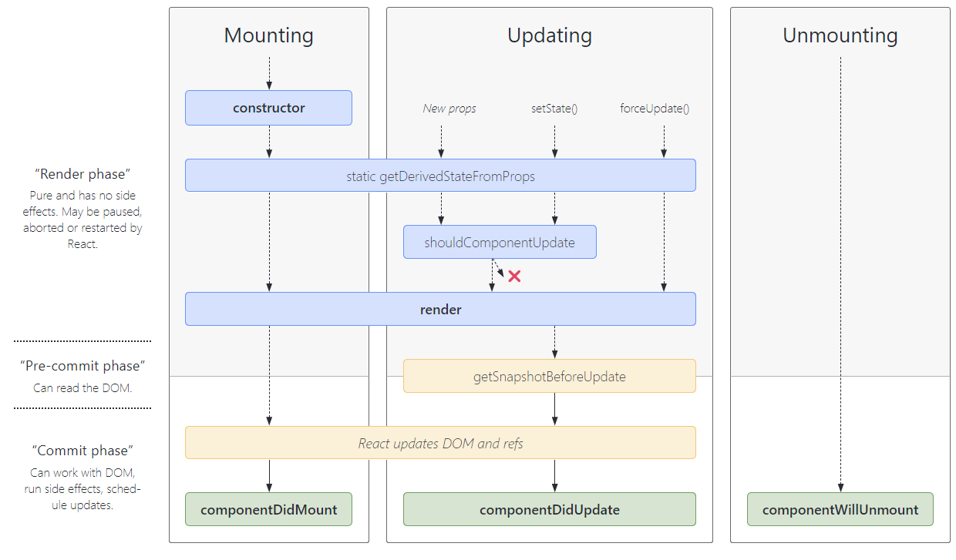This screenshot has height=560, width=956.
Task: Click the getSnapshotBeforeUpdate box
Action: coord(549,376)
